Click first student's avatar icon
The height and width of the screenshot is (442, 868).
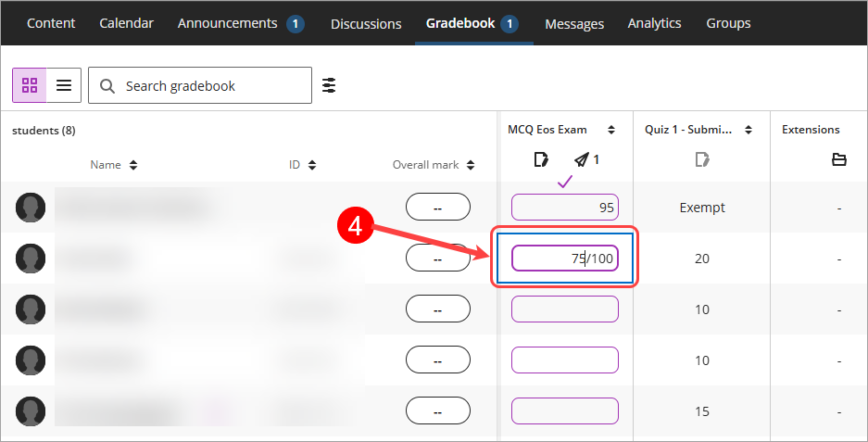(31, 208)
